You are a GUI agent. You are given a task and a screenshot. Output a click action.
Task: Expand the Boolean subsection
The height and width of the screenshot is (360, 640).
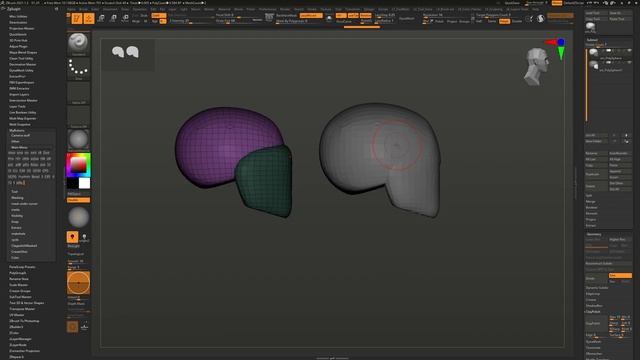pyautogui.click(x=591, y=207)
